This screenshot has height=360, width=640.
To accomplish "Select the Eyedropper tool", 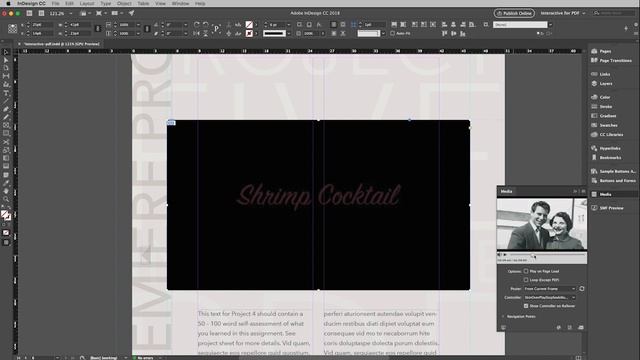I will 6,183.
